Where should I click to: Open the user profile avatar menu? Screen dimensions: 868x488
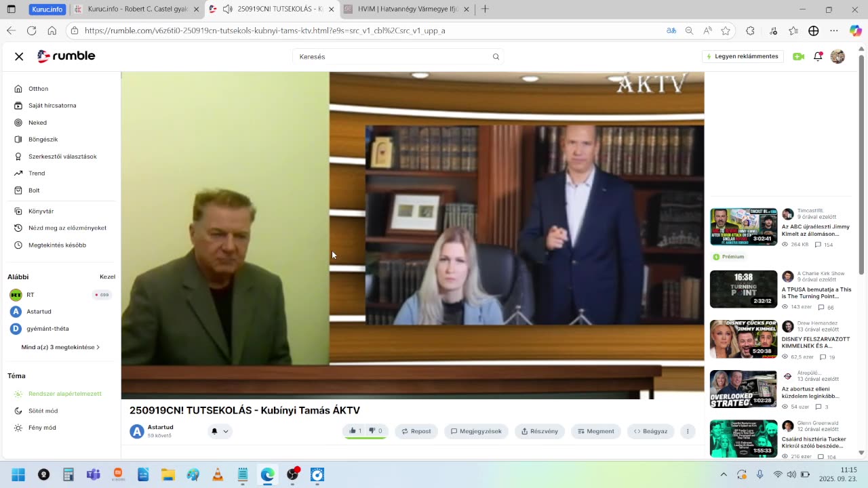pyautogui.click(x=837, y=57)
